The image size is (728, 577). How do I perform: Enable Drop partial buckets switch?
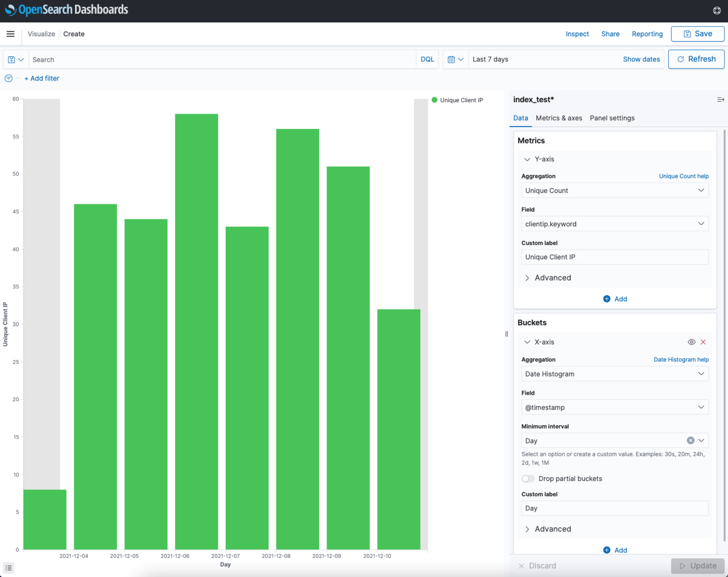528,479
